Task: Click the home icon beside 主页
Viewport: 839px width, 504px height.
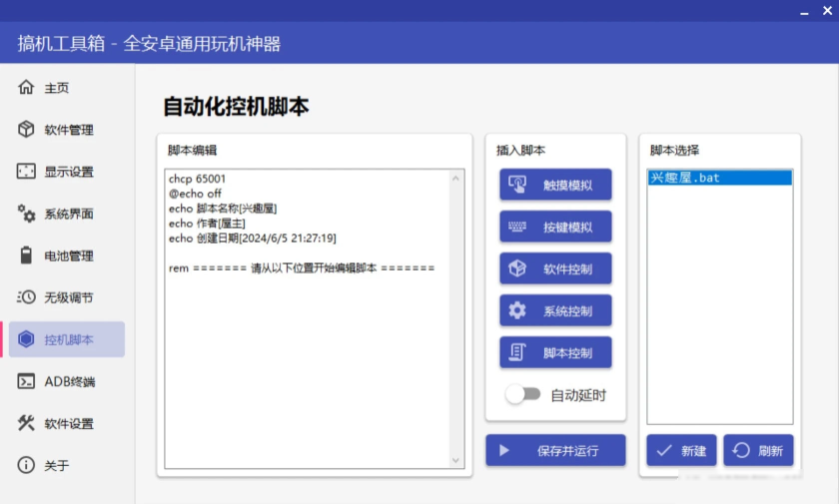Action: point(26,88)
